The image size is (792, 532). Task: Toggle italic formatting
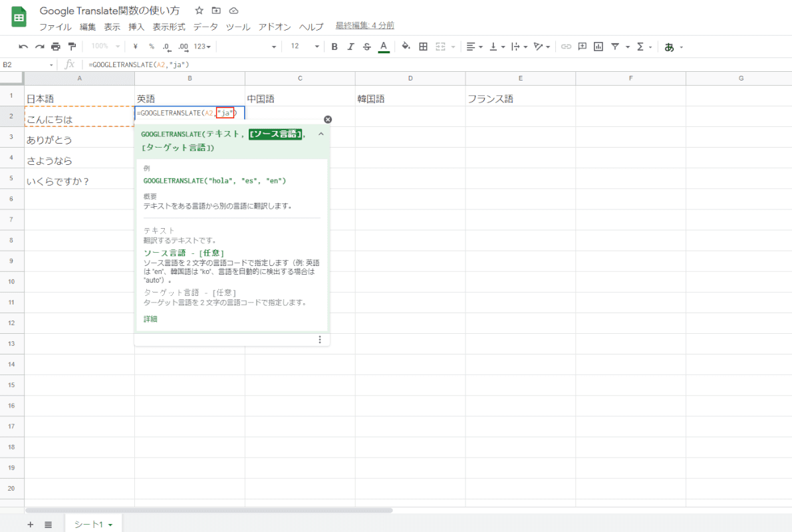[350, 47]
